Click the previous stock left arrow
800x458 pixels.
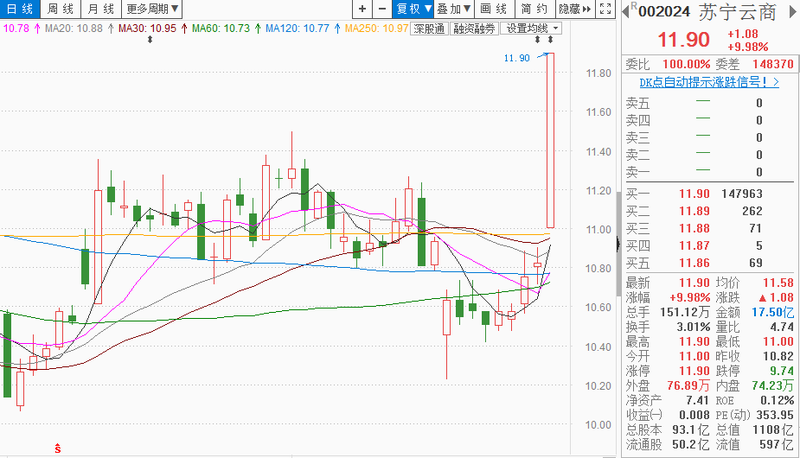tap(626, 13)
